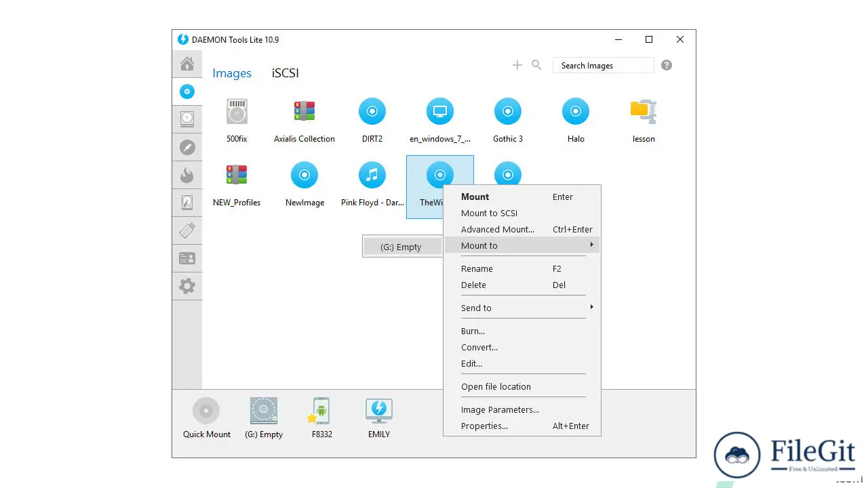This screenshot has height=488, width=868.
Task: Maximize the DAEMON Tools window
Action: (649, 39)
